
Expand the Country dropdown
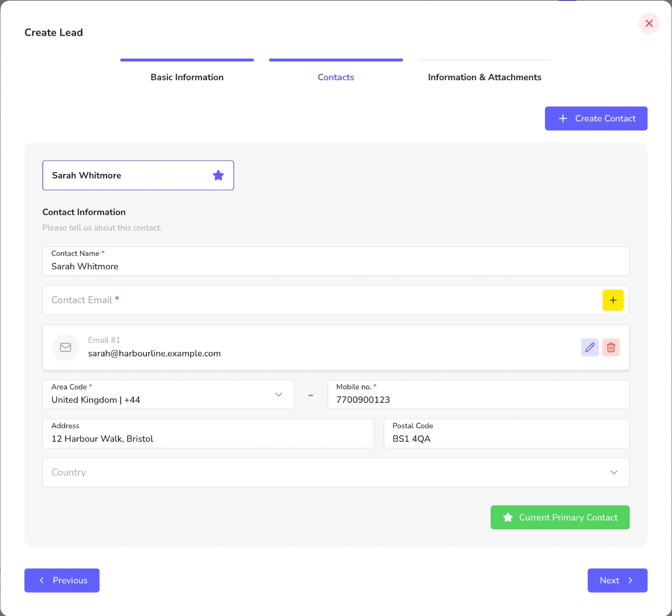335,473
